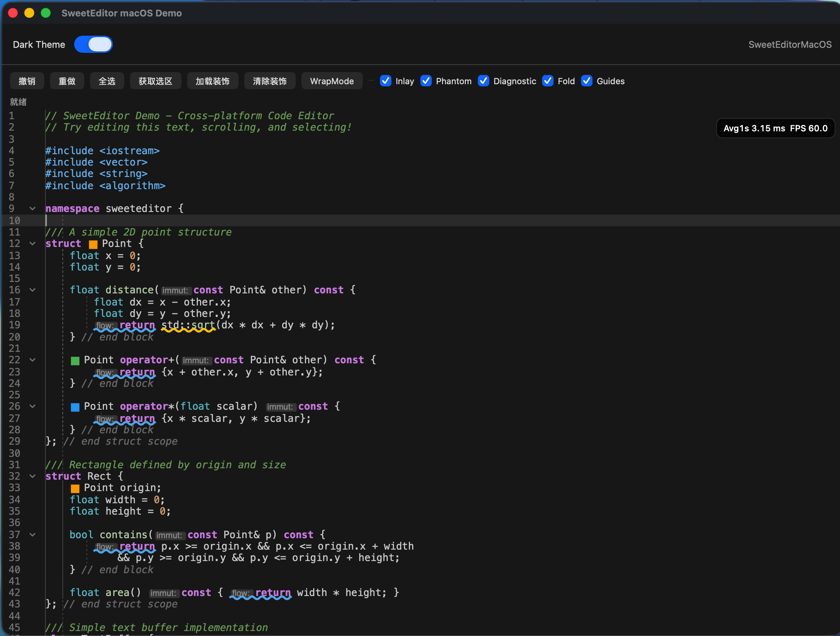This screenshot has height=636, width=840.
Task: Collapse distance function fold on line 16
Action: click(32, 290)
